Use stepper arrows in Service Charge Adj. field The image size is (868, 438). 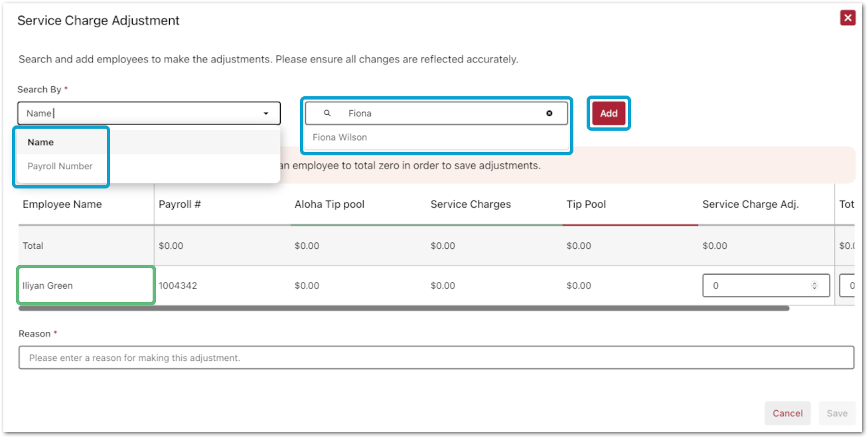point(814,285)
